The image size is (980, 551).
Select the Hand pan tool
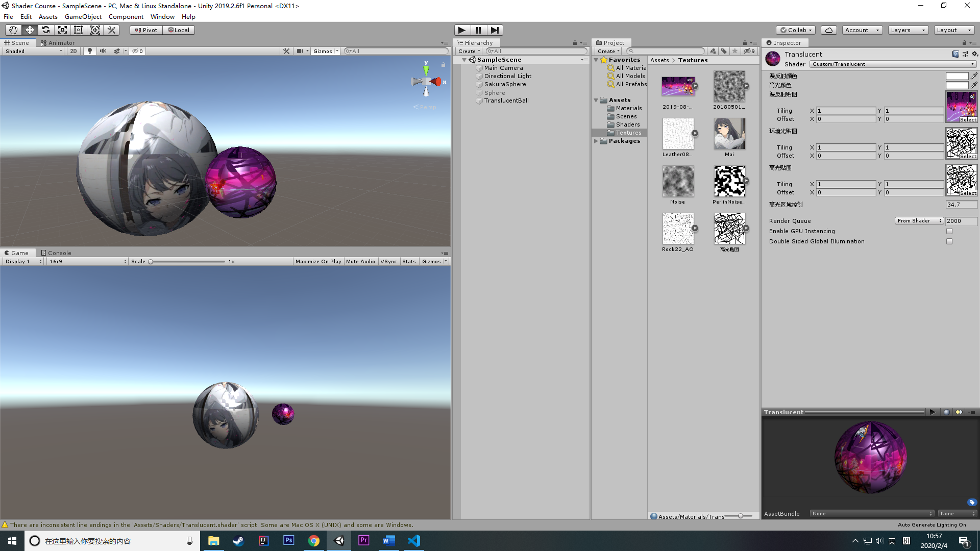(13, 30)
